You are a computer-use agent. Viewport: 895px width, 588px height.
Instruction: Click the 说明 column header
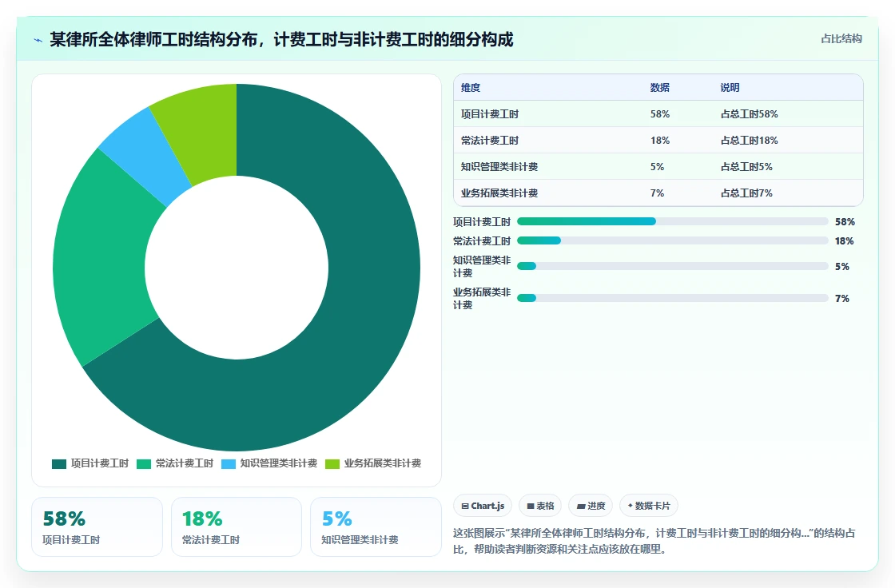pos(730,87)
